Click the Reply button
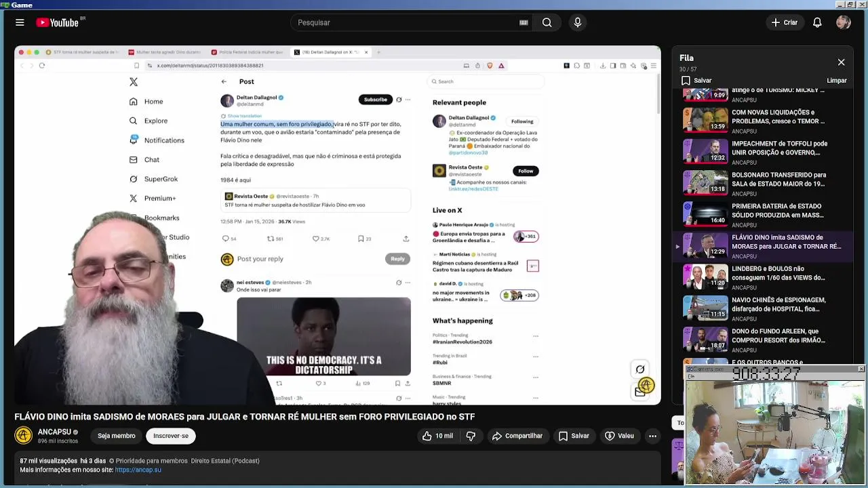 (x=397, y=259)
